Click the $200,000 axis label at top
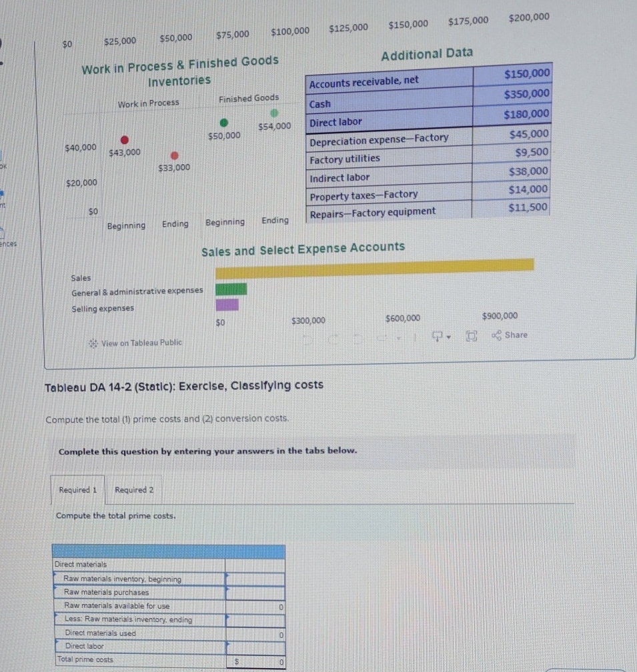The height and width of the screenshot is (672, 637). [529, 17]
